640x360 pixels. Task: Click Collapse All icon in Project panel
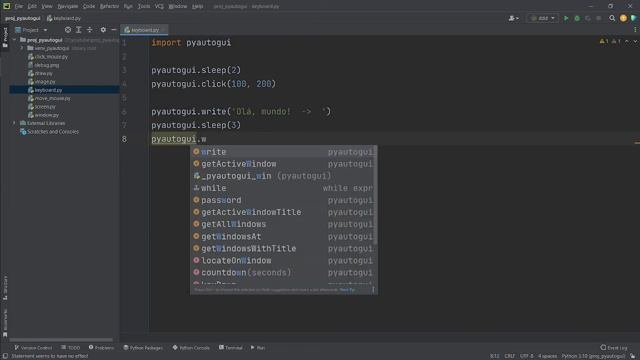point(90,30)
